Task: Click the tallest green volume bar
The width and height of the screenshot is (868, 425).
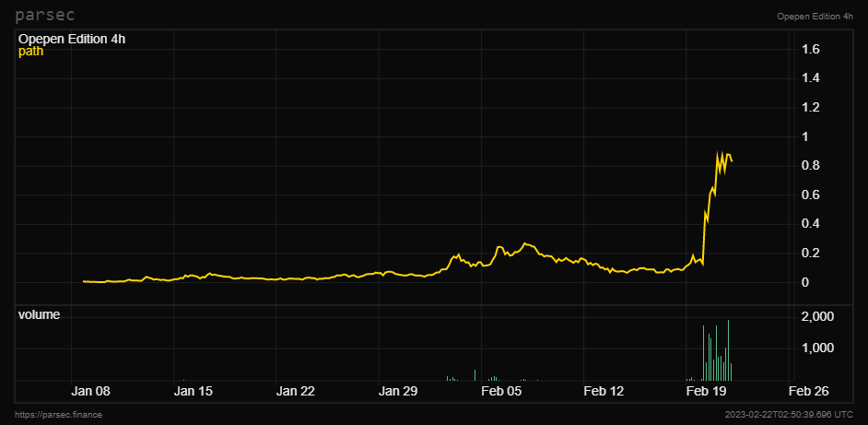Action: pos(729,350)
